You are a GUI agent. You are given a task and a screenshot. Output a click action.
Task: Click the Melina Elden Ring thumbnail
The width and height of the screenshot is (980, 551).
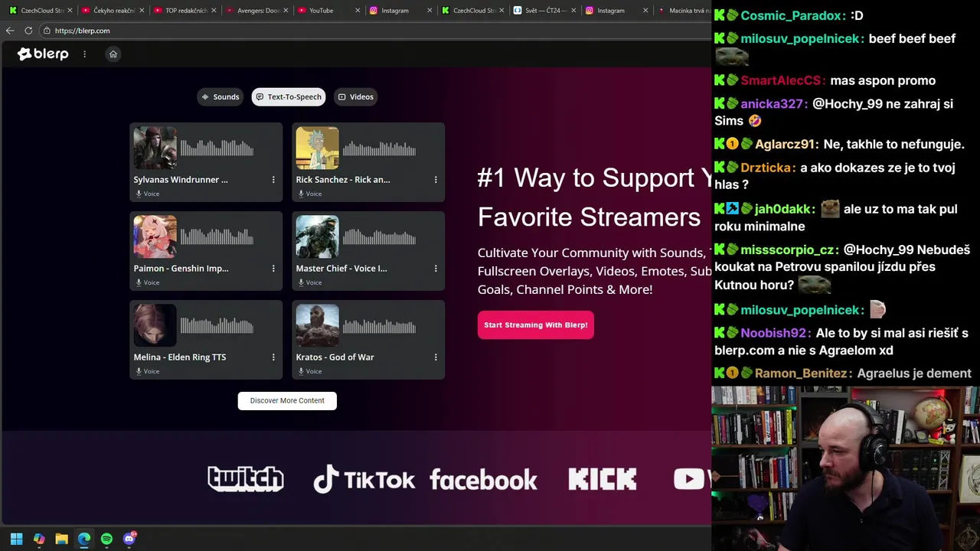pyautogui.click(x=155, y=325)
